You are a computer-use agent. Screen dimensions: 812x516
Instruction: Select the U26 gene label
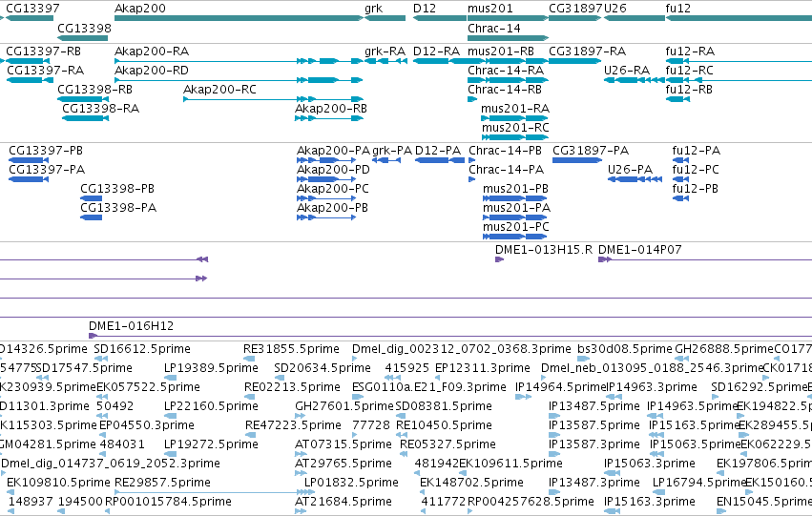[x=614, y=9]
